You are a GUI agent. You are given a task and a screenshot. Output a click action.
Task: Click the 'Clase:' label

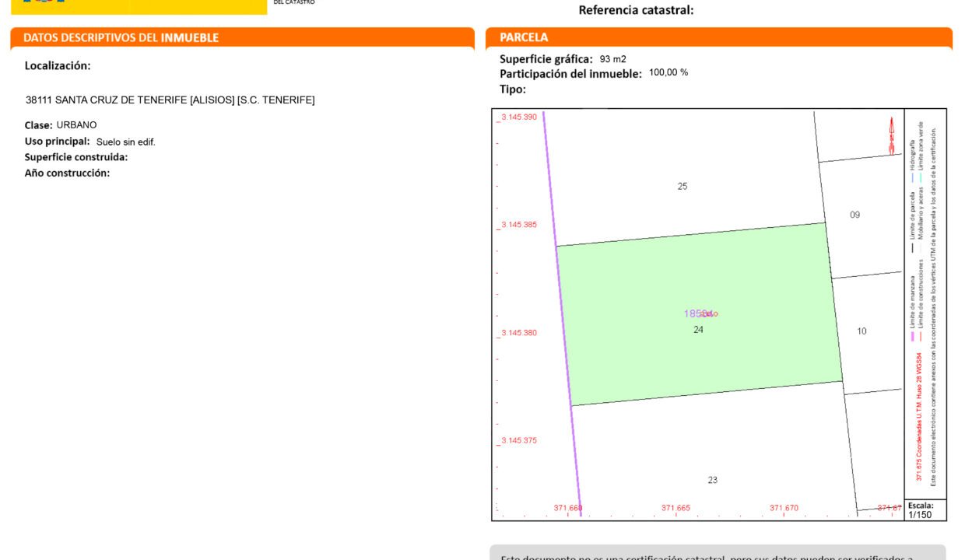[x=39, y=125]
